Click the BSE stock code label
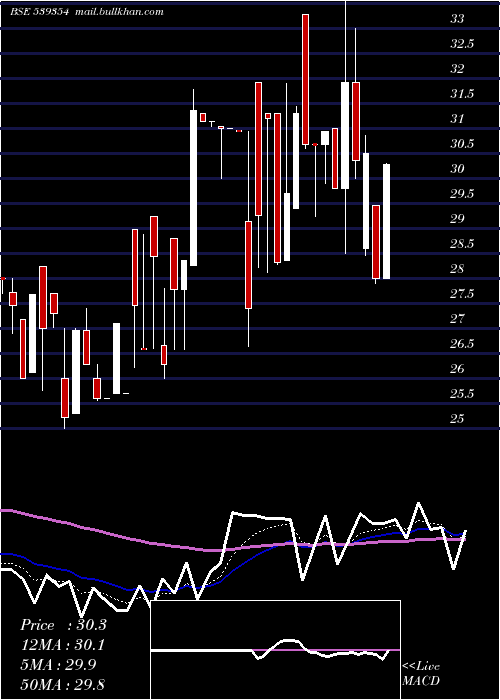Viewport: 500px width, 700px height. point(40,12)
